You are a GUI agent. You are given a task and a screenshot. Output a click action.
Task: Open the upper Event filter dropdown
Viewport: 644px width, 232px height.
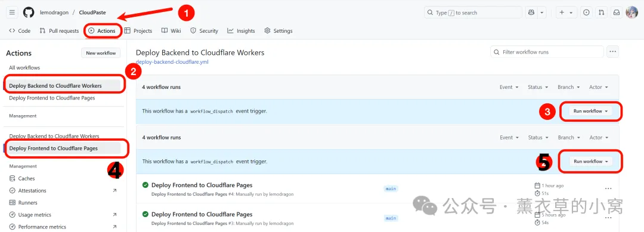tap(509, 87)
